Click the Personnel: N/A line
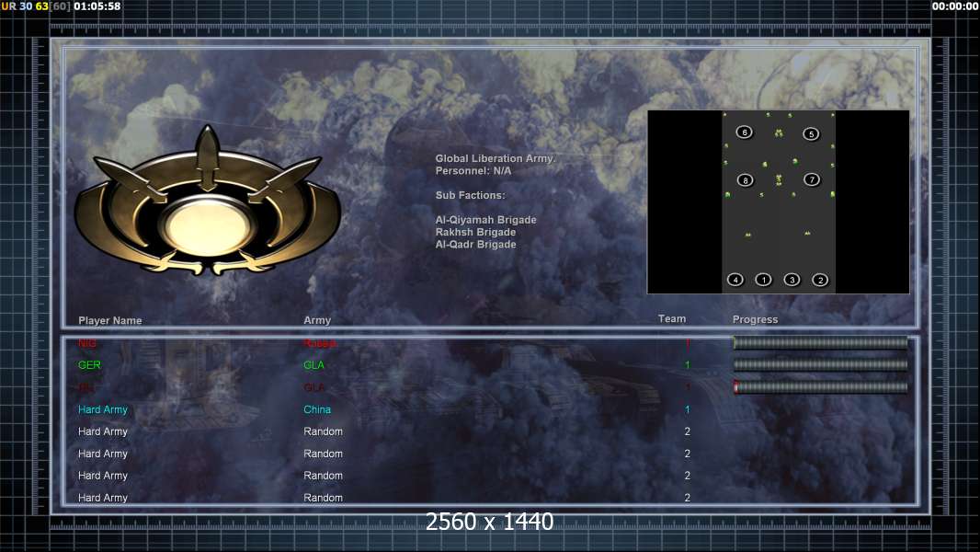This screenshot has height=552, width=980. [x=473, y=171]
